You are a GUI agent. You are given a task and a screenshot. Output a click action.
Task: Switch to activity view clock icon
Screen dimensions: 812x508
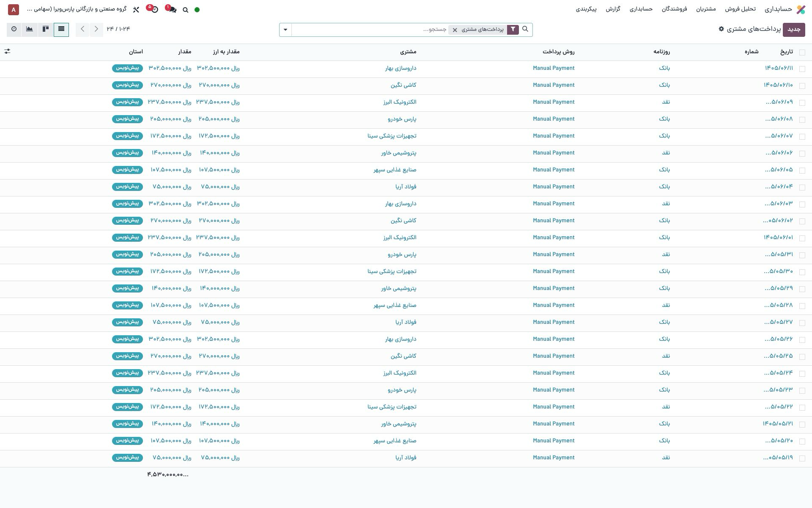[x=14, y=29]
